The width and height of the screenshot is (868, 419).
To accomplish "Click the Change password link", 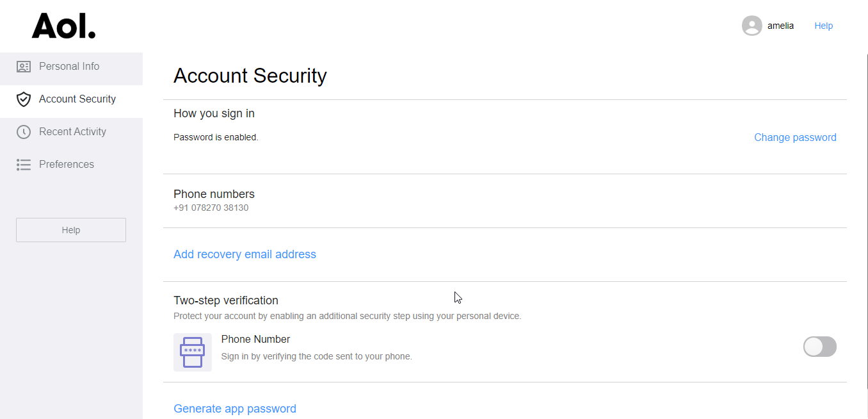I will [795, 137].
